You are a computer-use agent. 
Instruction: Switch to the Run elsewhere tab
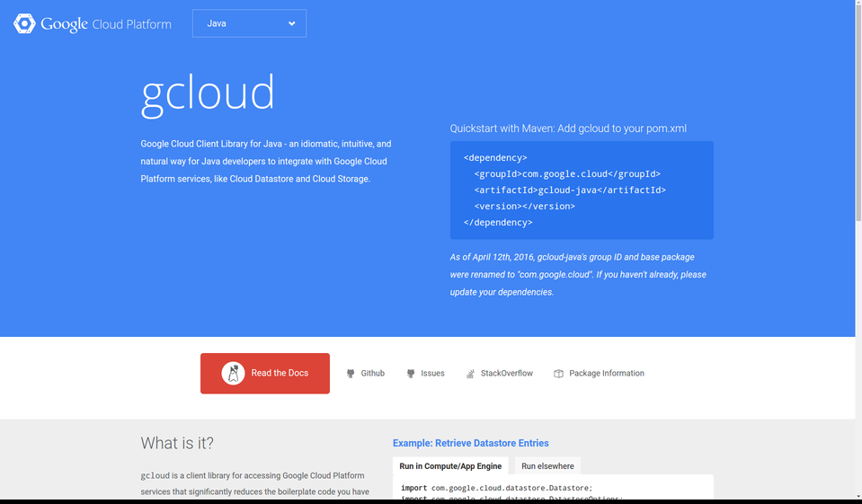point(547,466)
